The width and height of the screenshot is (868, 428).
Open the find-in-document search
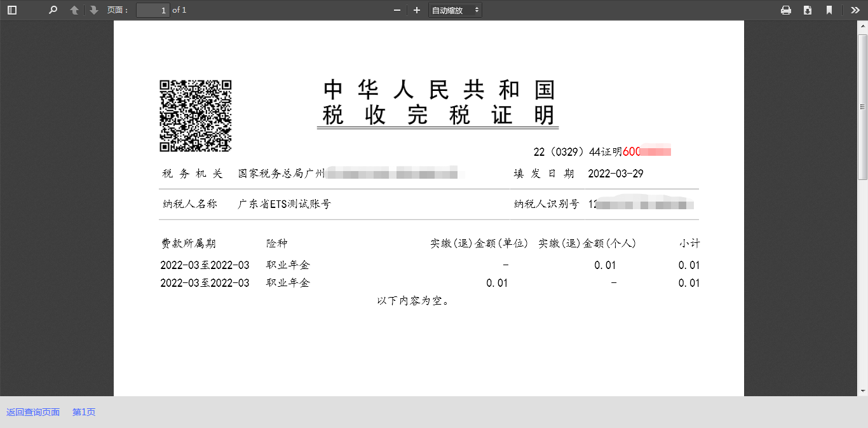click(x=53, y=10)
